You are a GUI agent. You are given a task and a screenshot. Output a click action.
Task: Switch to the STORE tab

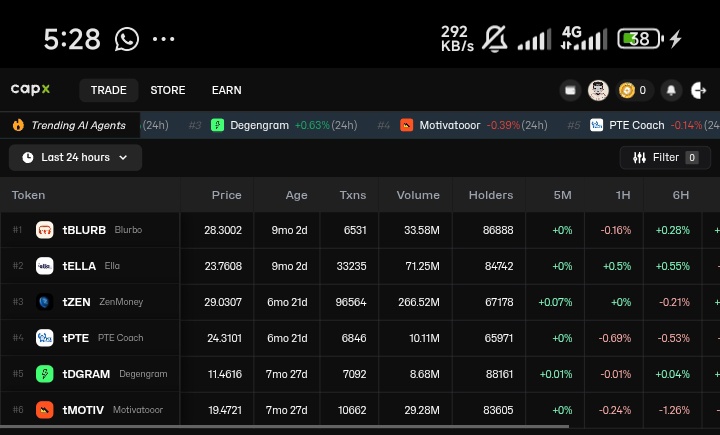(x=168, y=90)
